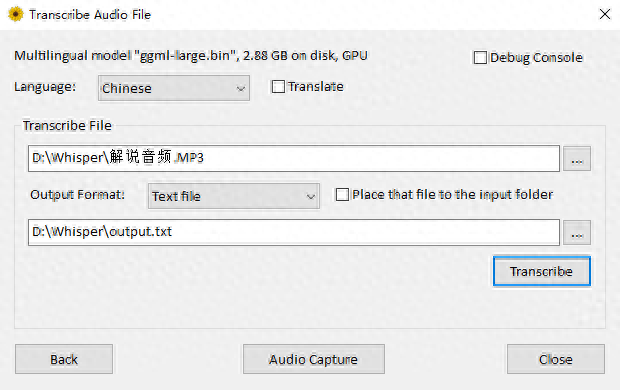Image resolution: width=620 pixels, height=390 pixels.
Task: Toggle the Translate checkbox
Action: coord(278,87)
